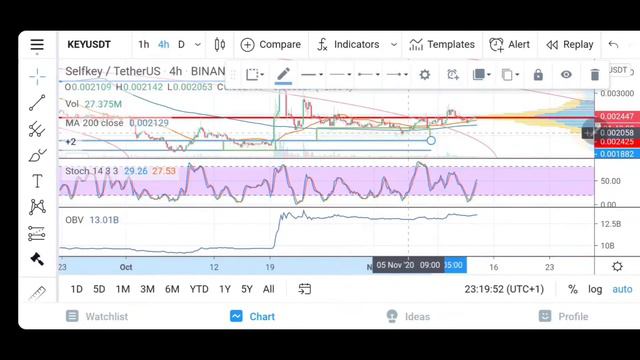Click the KEYUSDT symbol search
The width and height of the screenshot is (640, 360).
(x=89, y=44)
